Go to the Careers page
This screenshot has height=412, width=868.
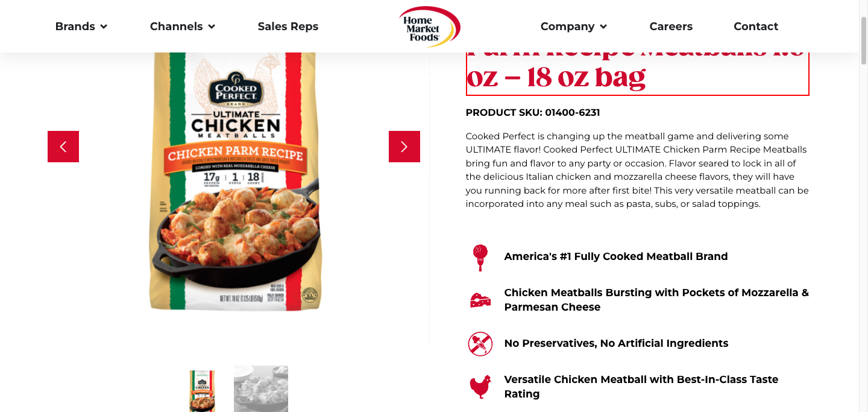[671, 27]
